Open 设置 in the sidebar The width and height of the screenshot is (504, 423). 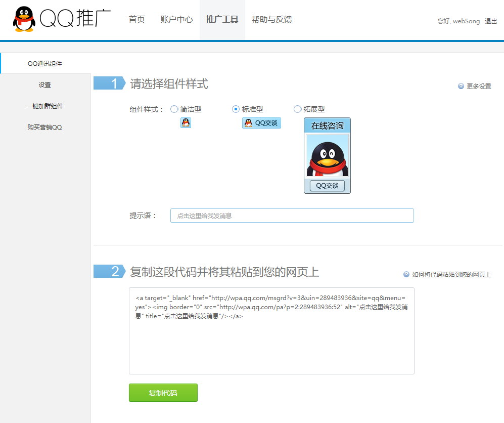tap(45, 84)
